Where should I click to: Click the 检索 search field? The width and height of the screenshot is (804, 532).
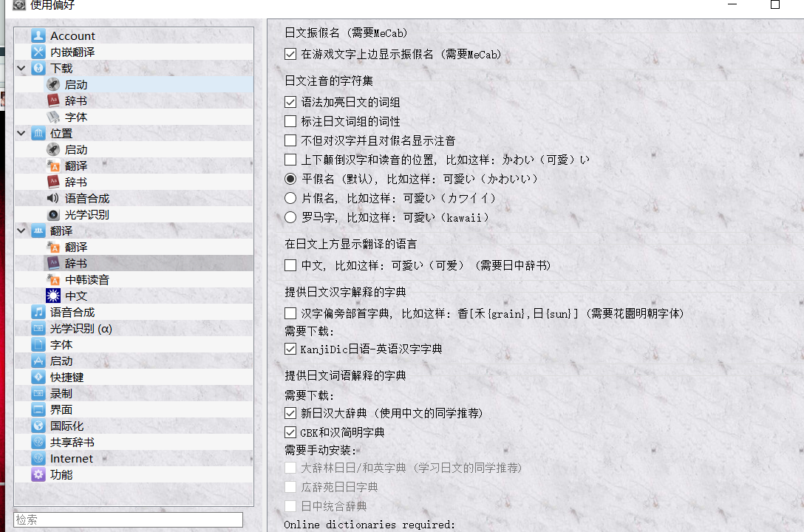tap(128, 519)
